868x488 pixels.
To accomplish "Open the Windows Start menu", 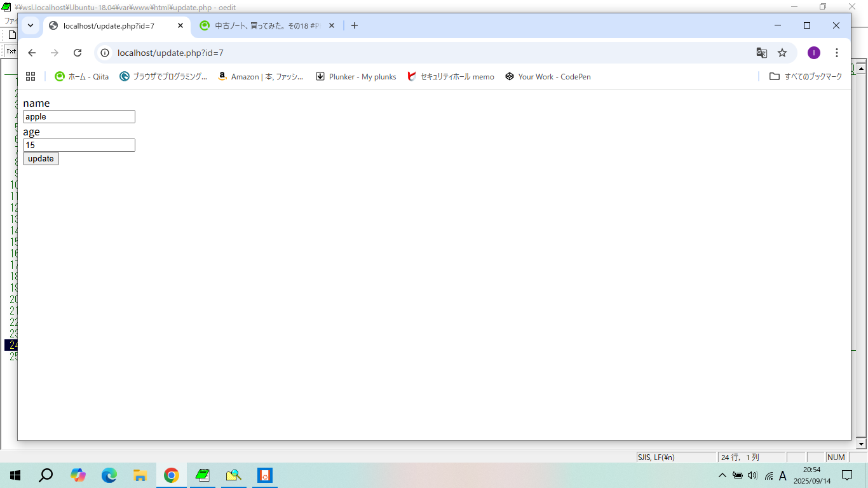I will coord(15,475).
